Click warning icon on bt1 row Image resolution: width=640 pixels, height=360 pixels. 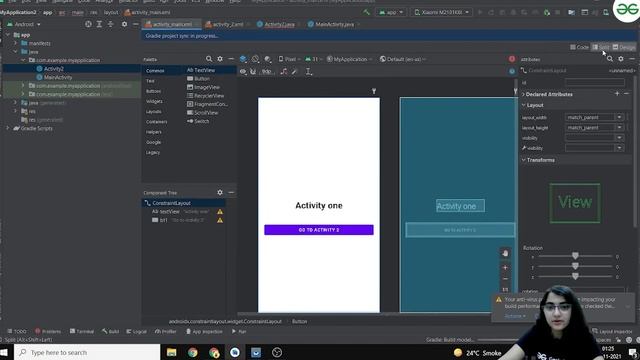220,220
